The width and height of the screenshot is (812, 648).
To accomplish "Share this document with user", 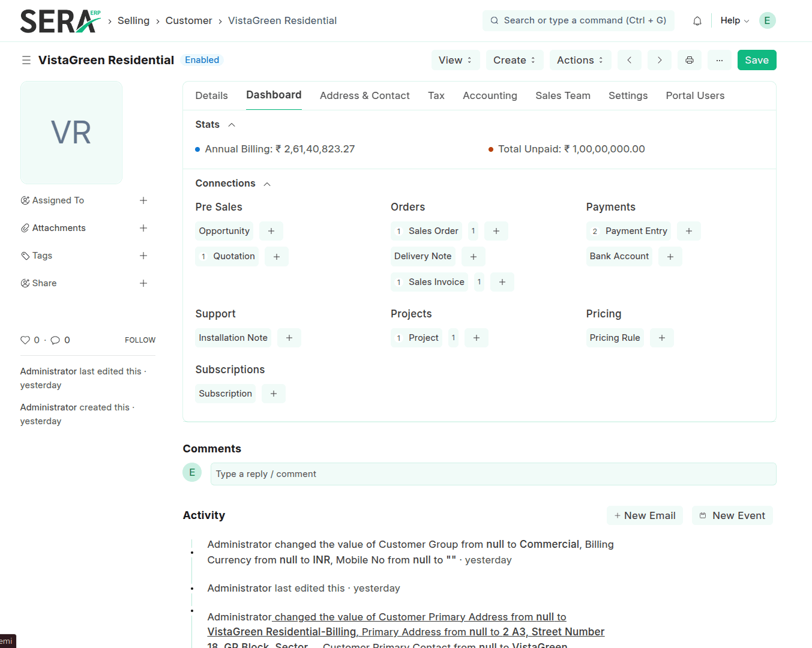I will tap(143, 283).
